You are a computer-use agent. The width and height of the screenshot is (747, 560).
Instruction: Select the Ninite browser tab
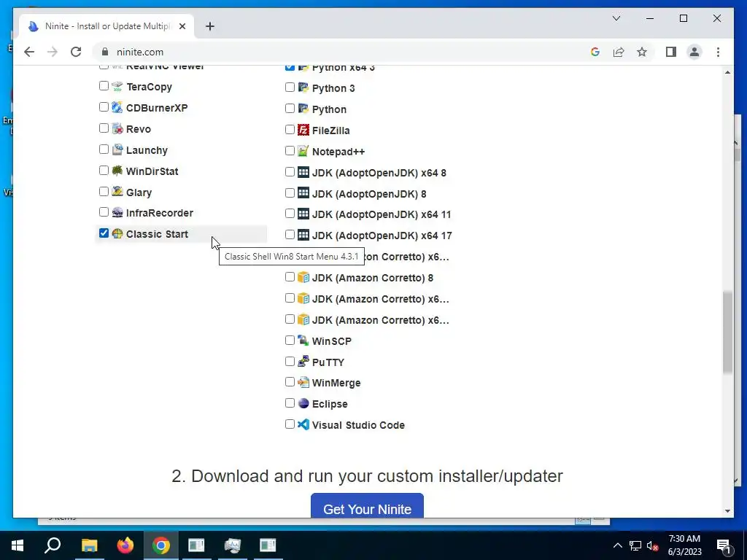pyautogui.click(x=107, y=26)
